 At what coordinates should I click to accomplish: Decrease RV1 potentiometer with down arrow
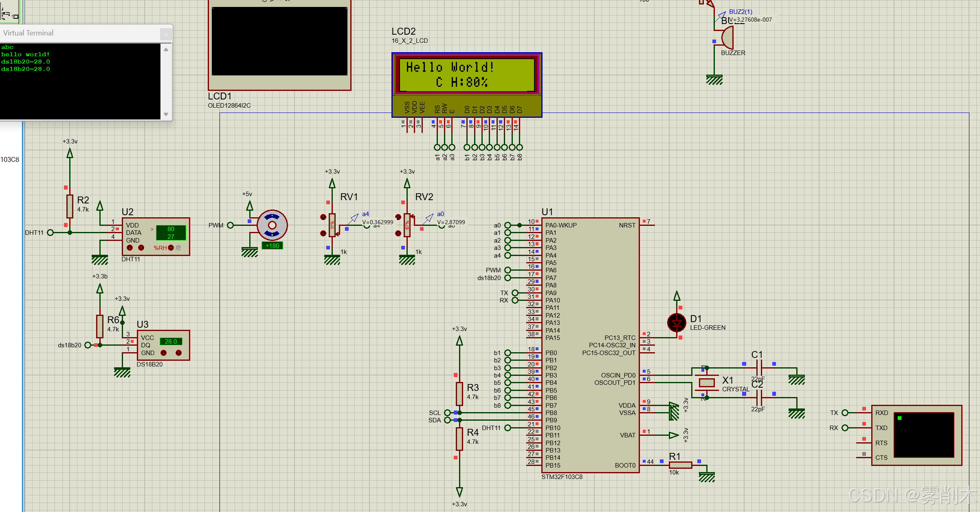click(323, 233)
